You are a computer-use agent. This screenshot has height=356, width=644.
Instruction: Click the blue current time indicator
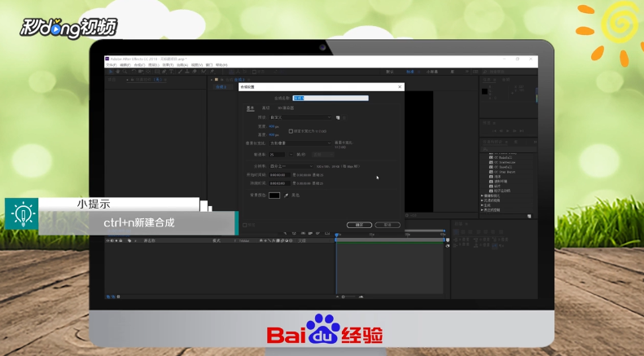coord(336,235)
